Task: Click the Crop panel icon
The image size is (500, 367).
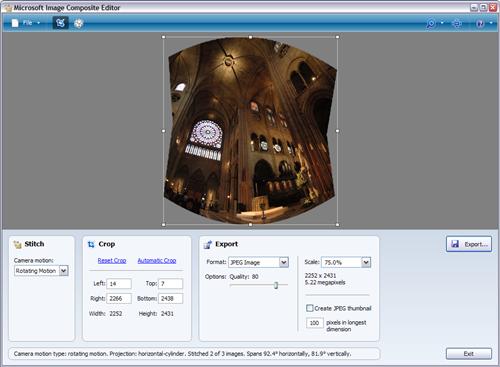Action: click(91, 244)
